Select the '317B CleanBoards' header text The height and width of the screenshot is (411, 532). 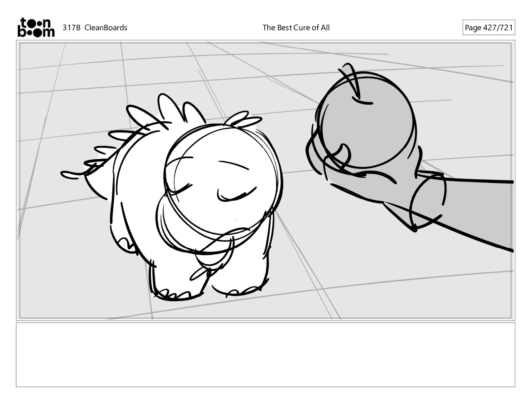(95, 28)
